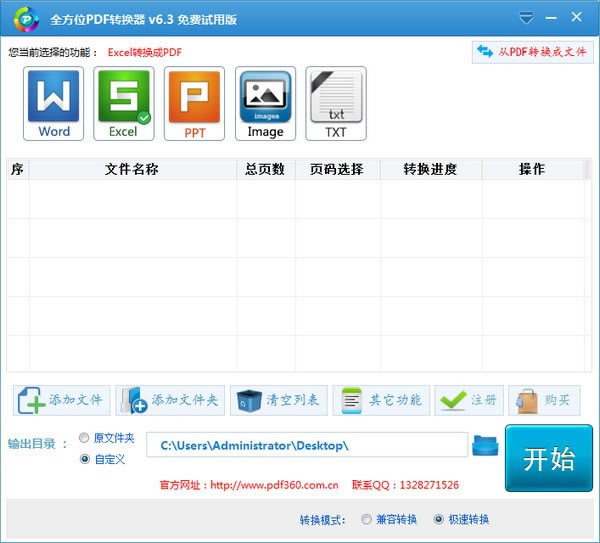This screenshot has width=600, height=543.
Task: Select the 原文件夹 radio button
Action: 84,439
